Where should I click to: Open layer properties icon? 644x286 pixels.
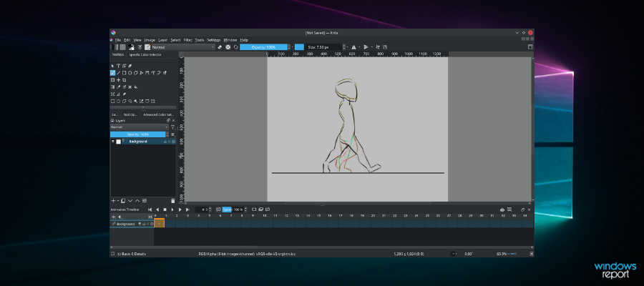coord(145,201)
